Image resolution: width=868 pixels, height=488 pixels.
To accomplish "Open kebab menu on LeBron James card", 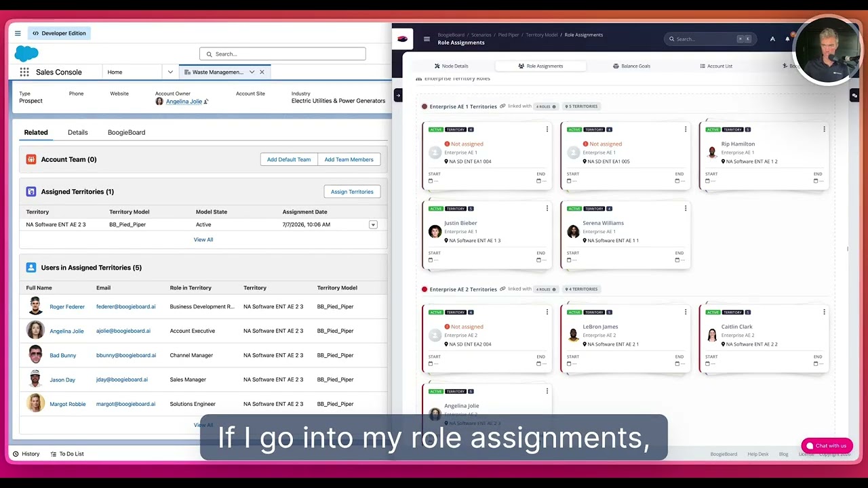I will pyautogui.click(x=686, y=312).
